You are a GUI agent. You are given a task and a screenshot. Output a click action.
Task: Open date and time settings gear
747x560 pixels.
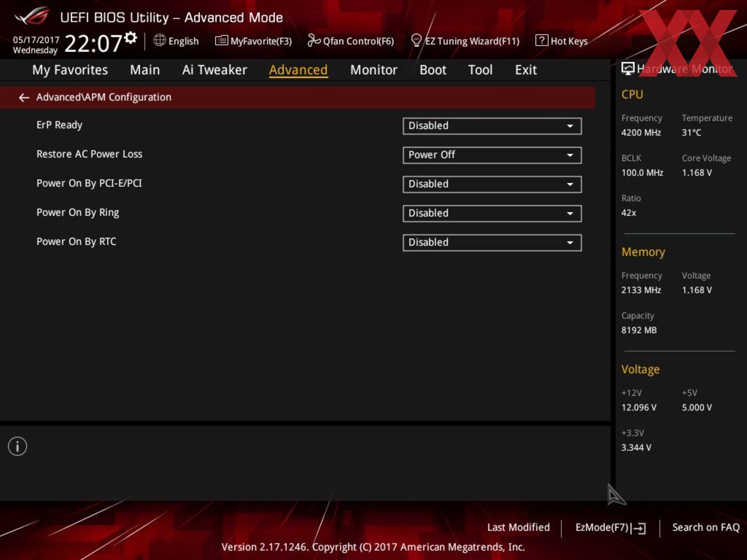tap(130, 38)
